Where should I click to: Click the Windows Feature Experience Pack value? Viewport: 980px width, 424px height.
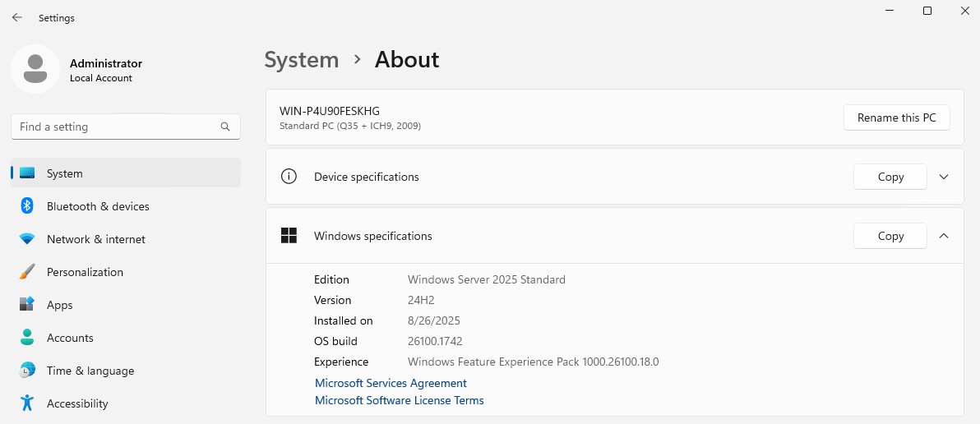point(533,362)
